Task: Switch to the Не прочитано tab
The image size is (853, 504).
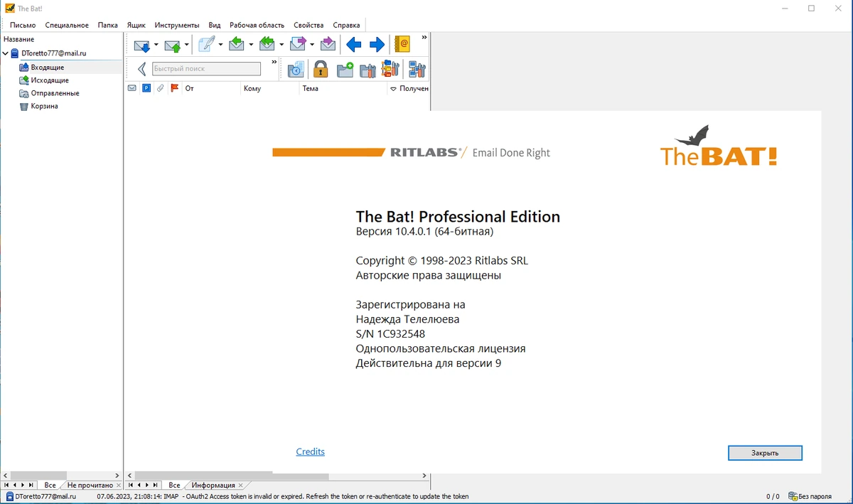Action: [x=90, y=485]
